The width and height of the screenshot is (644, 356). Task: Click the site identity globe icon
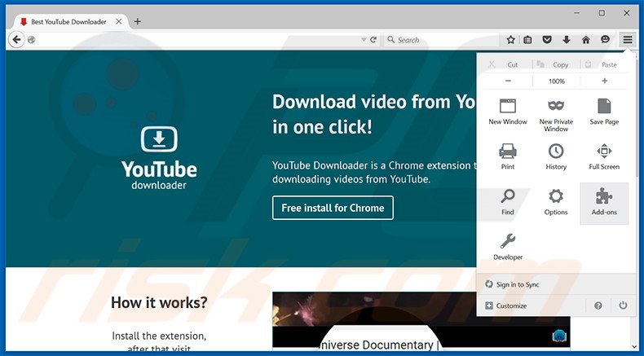(x=31, y=40)
